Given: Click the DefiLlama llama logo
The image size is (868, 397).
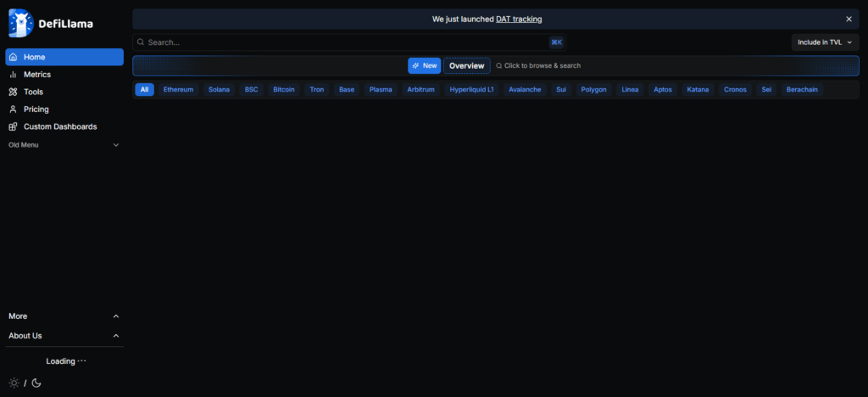Looking at the screenshot, I should coord(21,23).
